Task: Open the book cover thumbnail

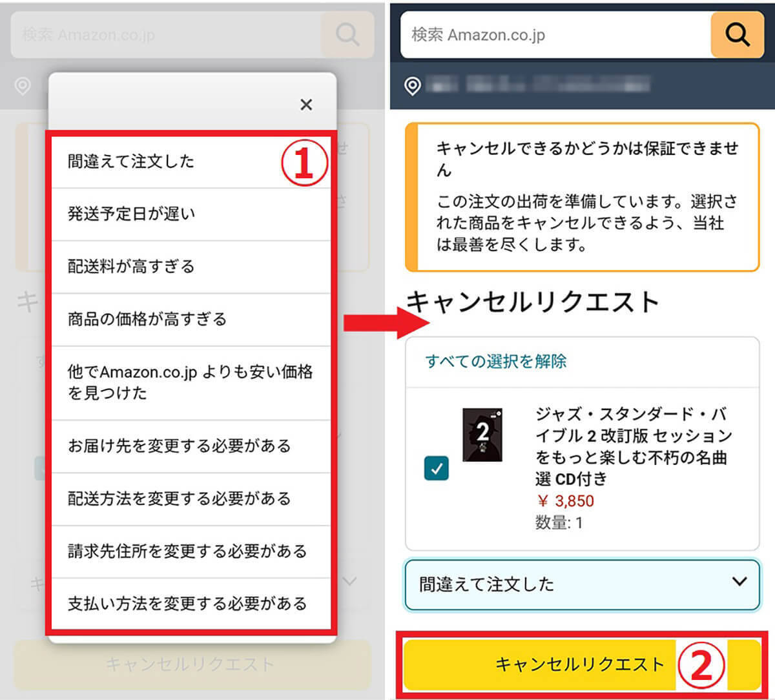Action: [x=482, y=435]
